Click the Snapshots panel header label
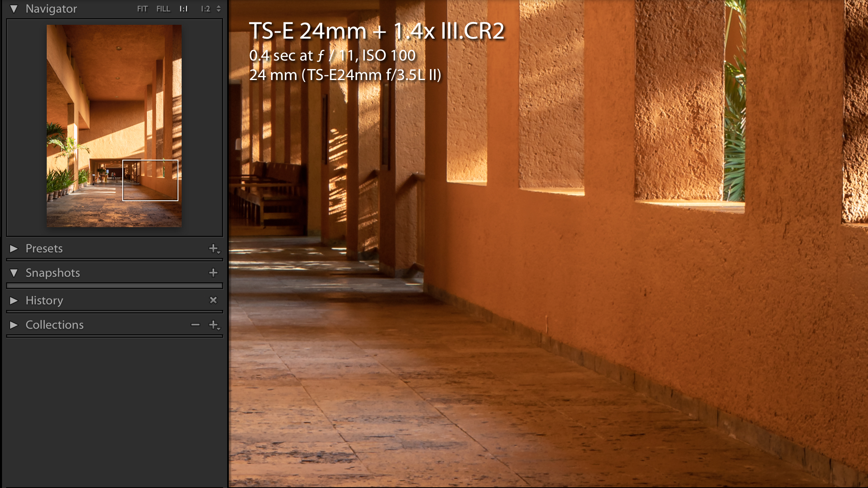This screenshot has height=488, width=868. coord(53,273)
